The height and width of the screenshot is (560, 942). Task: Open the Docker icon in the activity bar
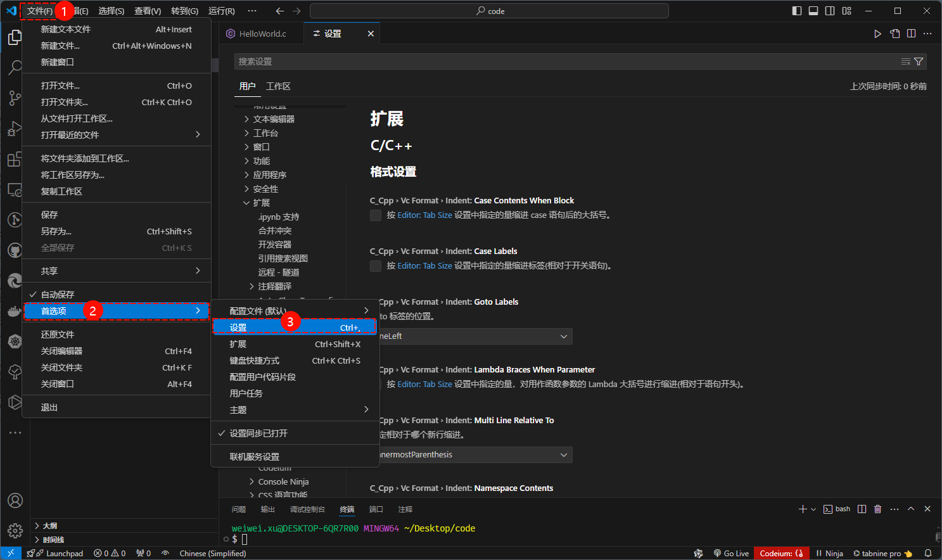(14, 311)
